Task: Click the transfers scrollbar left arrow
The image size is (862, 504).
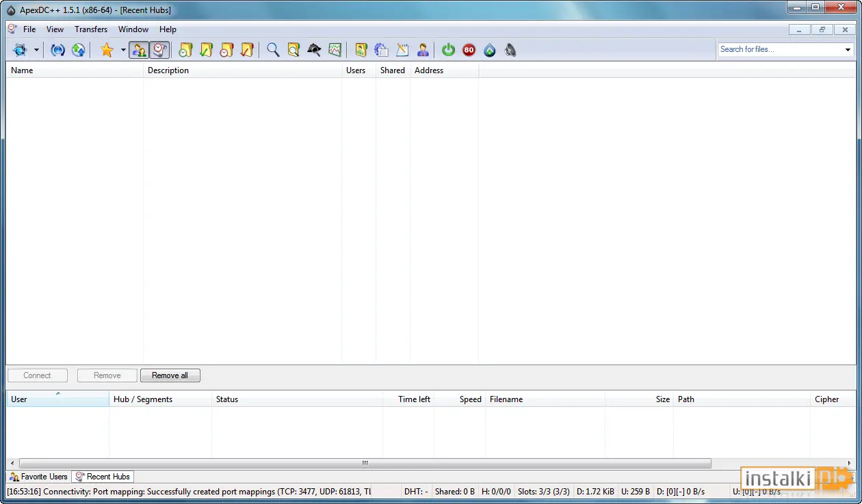Action: point(12,463)
